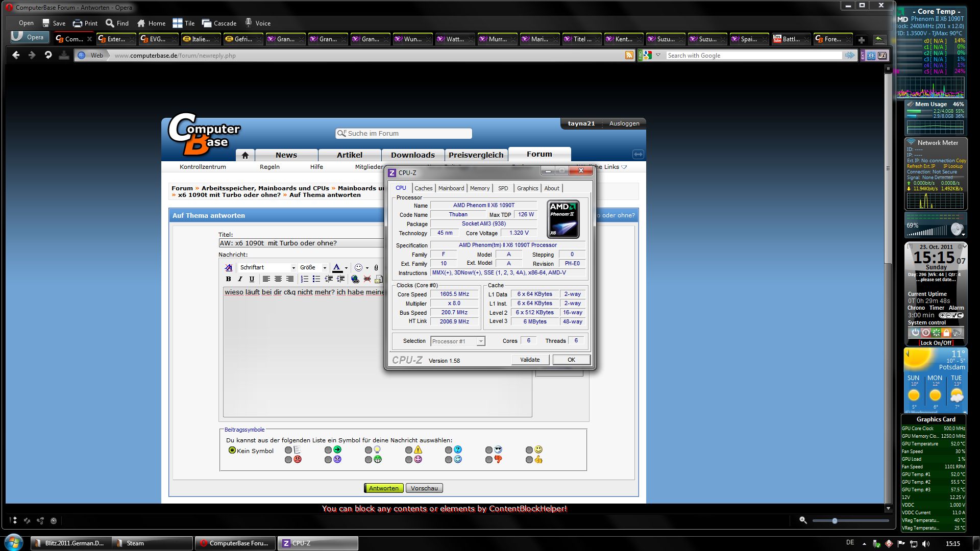Viewport: 980px width, 551px height.
Task: Click the remove formatting icon
Action: tap(228, 267)
